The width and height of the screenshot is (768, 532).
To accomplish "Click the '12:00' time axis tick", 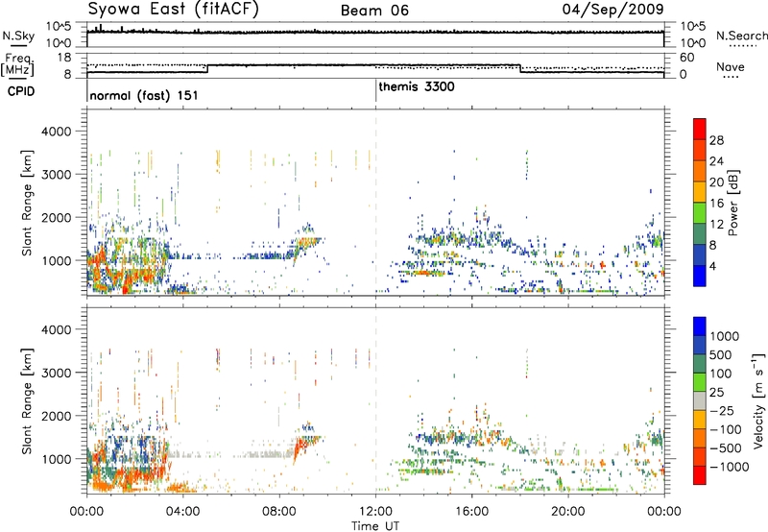I will tap(375, 511).
